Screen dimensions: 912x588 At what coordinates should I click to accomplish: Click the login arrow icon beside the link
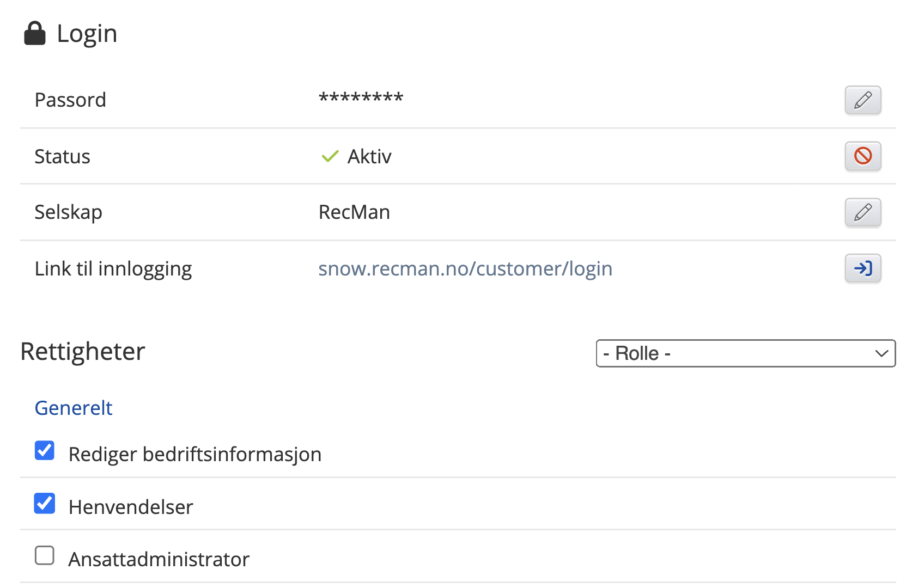coord(862,268)
